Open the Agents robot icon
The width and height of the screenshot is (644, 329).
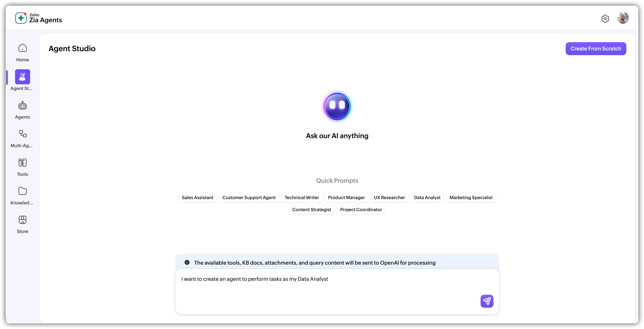[23, 106]
